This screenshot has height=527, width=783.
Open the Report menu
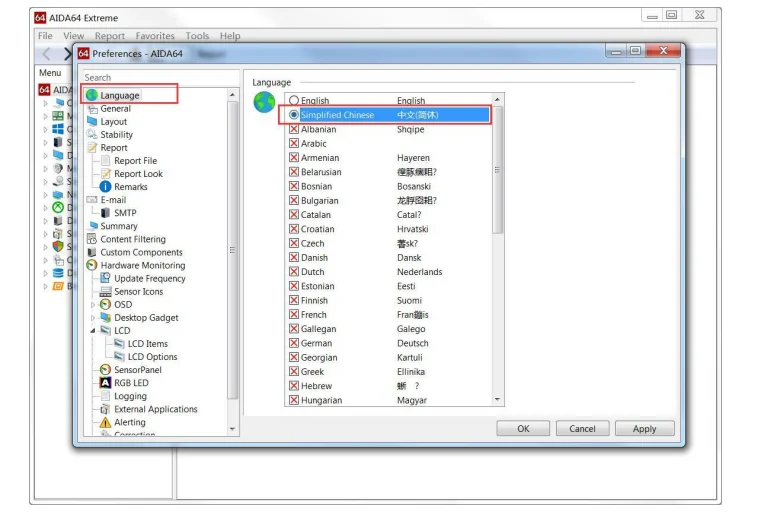tap(110, 35)
